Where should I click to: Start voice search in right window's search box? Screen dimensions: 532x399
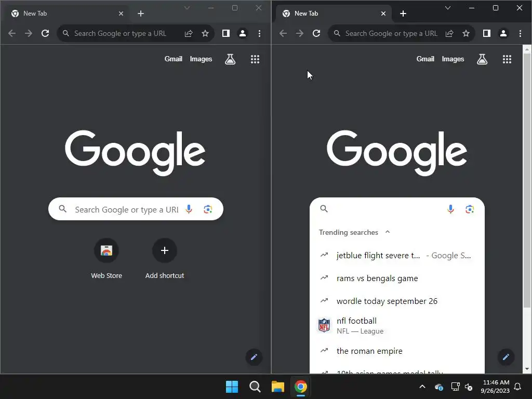(x=450, y=209)
